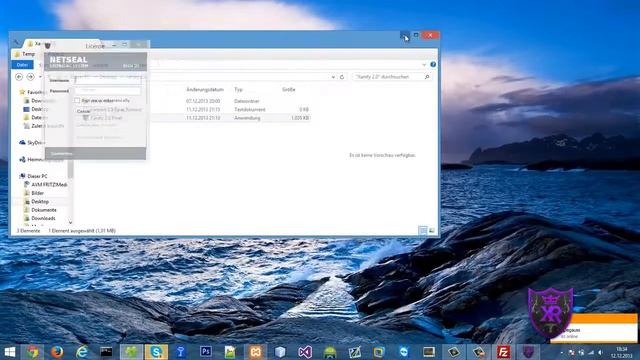
Task: Open Skype from the taskbar
Action: 156,352
